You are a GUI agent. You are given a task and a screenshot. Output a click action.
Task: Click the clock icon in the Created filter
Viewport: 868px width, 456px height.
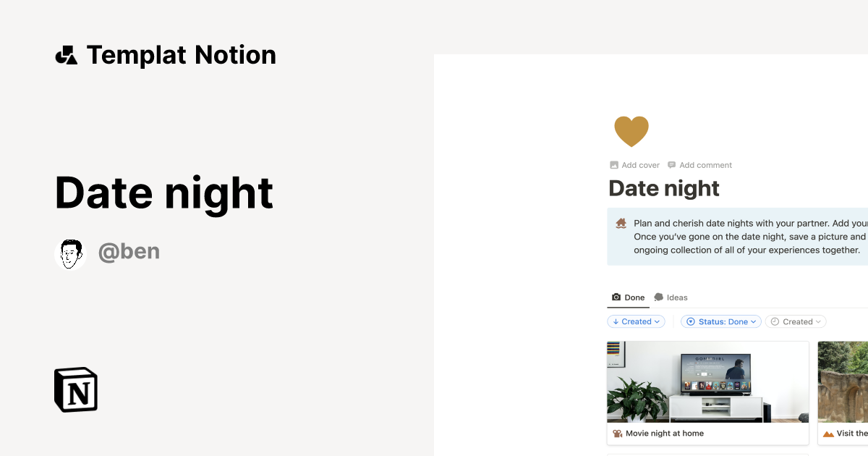[774, 321]
